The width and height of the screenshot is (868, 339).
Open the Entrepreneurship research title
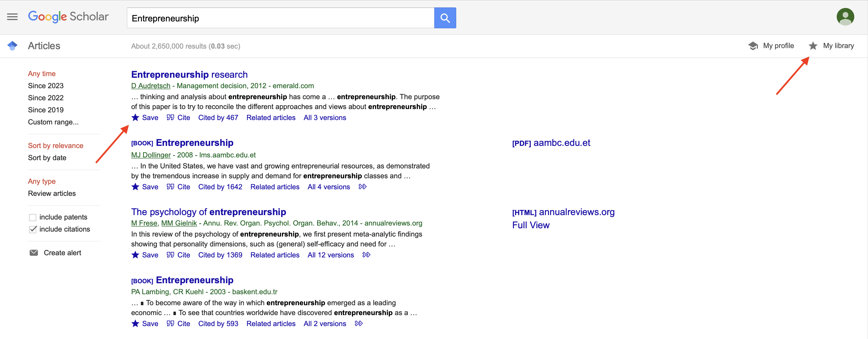click(189, 74)
